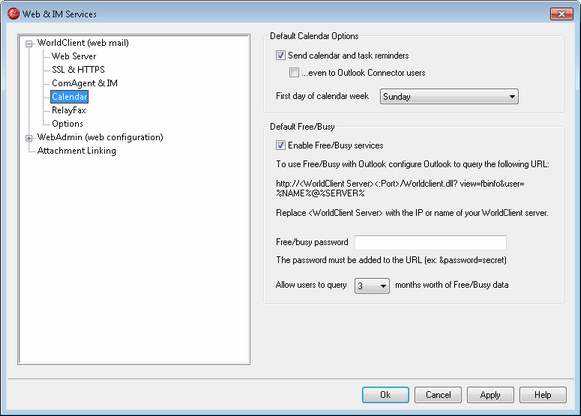
Task: Click the MDaemon app icon in title bar
Action: [13, 14]
